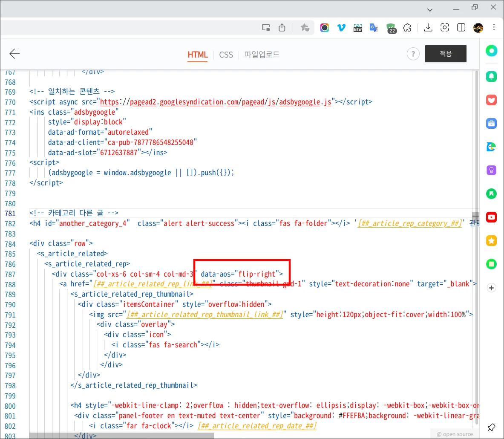Open the extensions puzzle piece menu

tap(407, 28)
